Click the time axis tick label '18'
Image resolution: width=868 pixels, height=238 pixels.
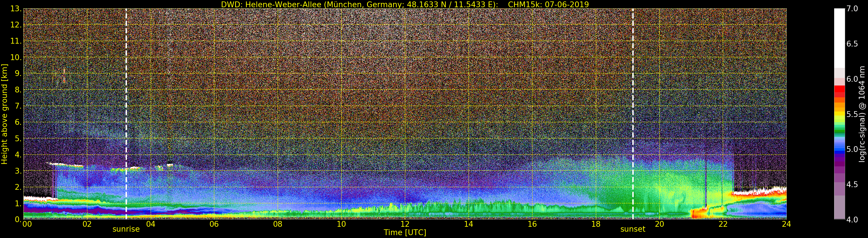coord(596,224)
